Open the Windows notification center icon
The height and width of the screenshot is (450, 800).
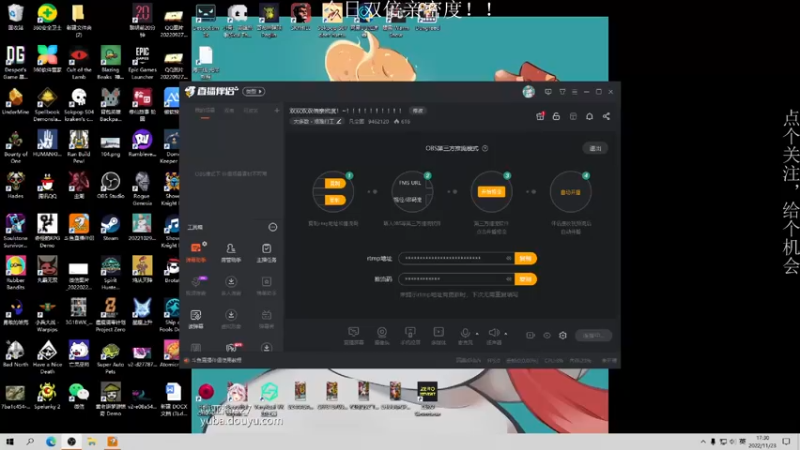[786, 441]
